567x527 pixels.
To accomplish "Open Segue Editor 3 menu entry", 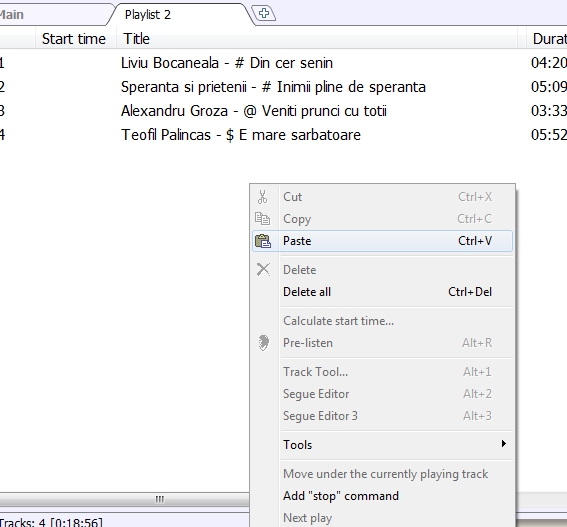I will click(382, 416).
